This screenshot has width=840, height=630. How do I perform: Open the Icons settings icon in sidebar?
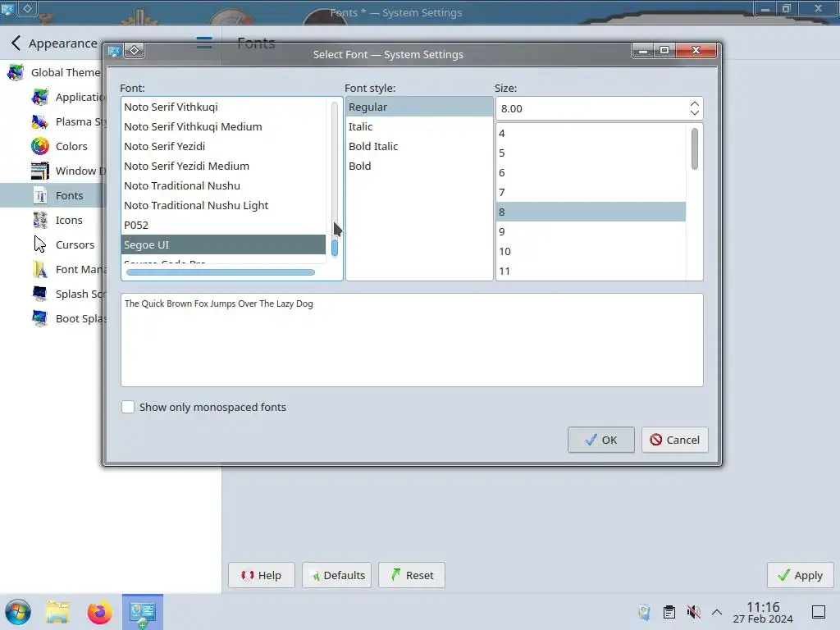pos(39,220)
